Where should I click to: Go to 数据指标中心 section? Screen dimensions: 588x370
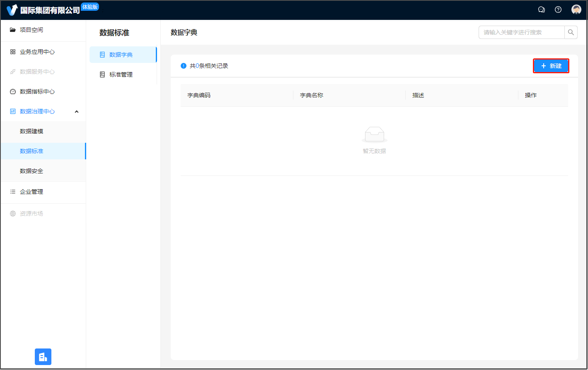(x=37, y=91)
